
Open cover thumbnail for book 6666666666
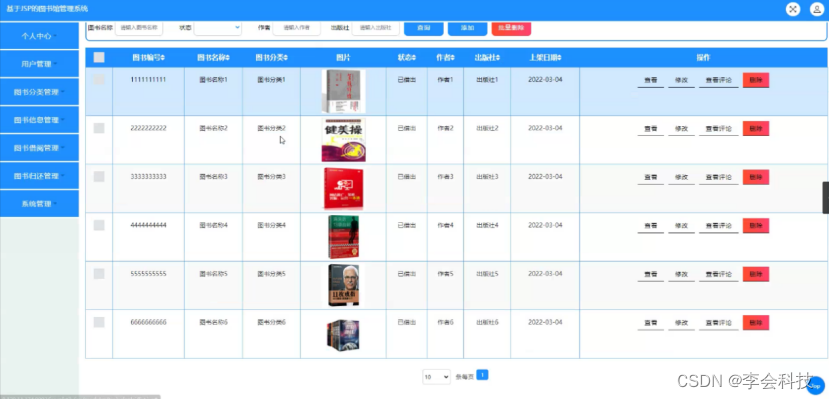(x=344, y=335)
